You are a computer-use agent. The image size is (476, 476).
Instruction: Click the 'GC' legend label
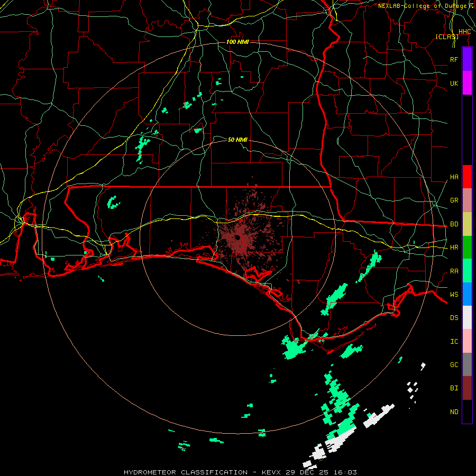(454, 365)
